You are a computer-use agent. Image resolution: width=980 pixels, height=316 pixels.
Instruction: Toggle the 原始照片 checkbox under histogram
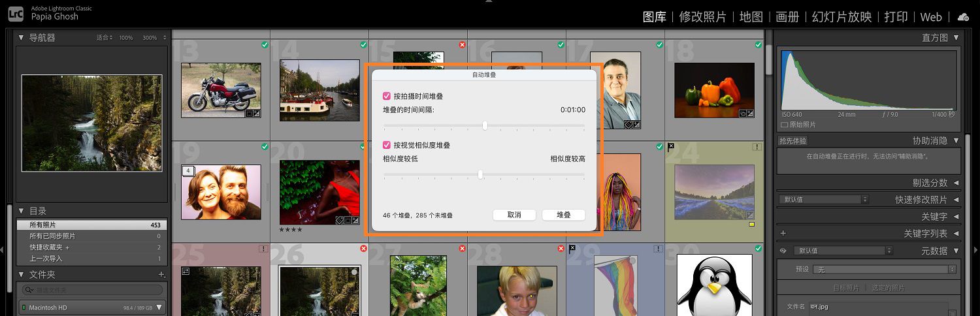pos(784,125)
